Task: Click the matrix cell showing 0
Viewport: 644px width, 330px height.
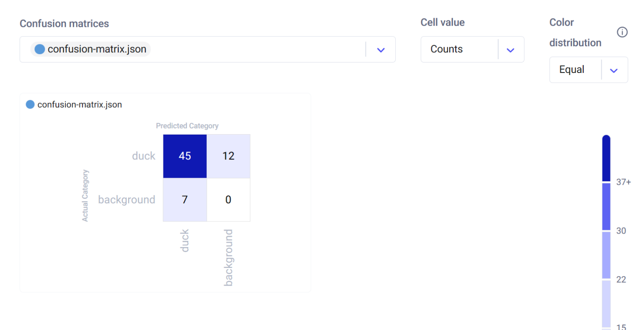Action: point(228,200)
